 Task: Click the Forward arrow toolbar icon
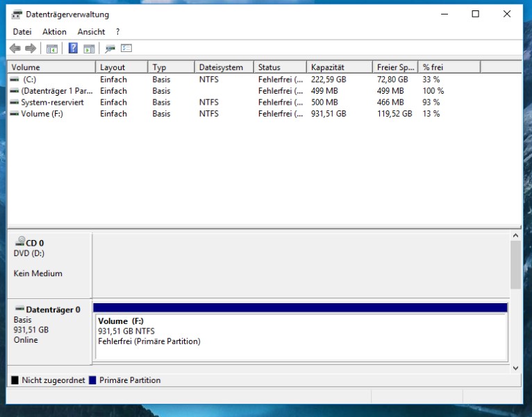pos(31,49)
